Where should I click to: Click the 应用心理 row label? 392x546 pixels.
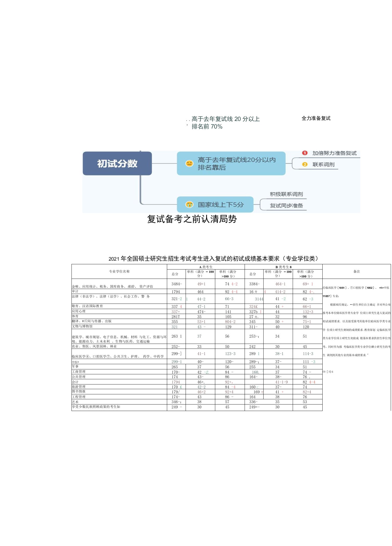[x=79, y=311]
